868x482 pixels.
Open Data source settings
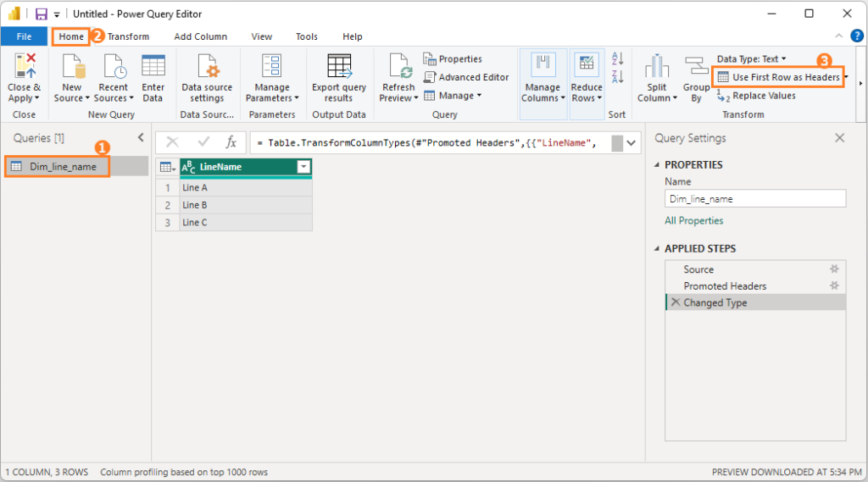207,77
